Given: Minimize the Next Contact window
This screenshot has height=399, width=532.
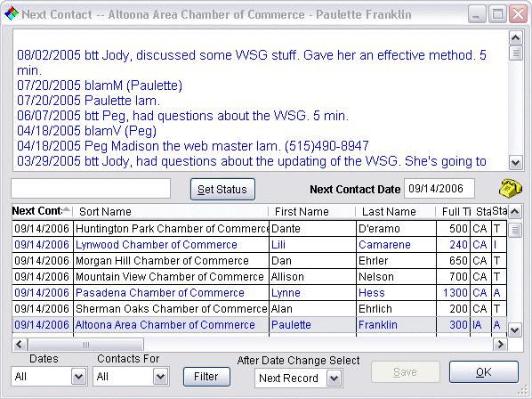Looking at the screenshot, I should pyautogui.click(x=476, y=14).
